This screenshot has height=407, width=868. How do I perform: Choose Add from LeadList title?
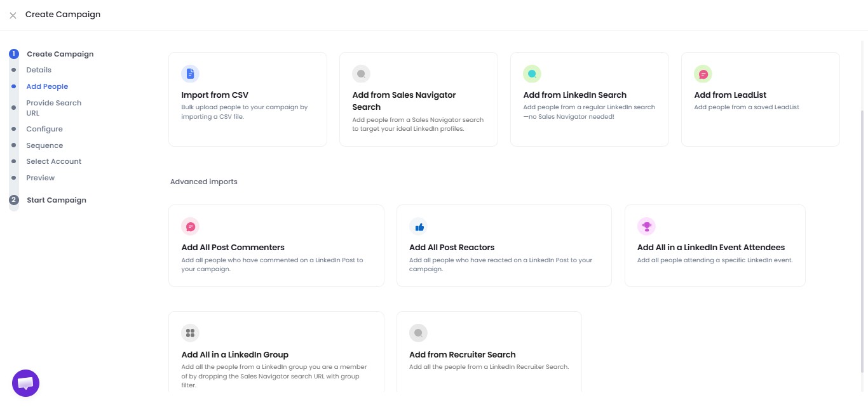(x=730, y=95)
